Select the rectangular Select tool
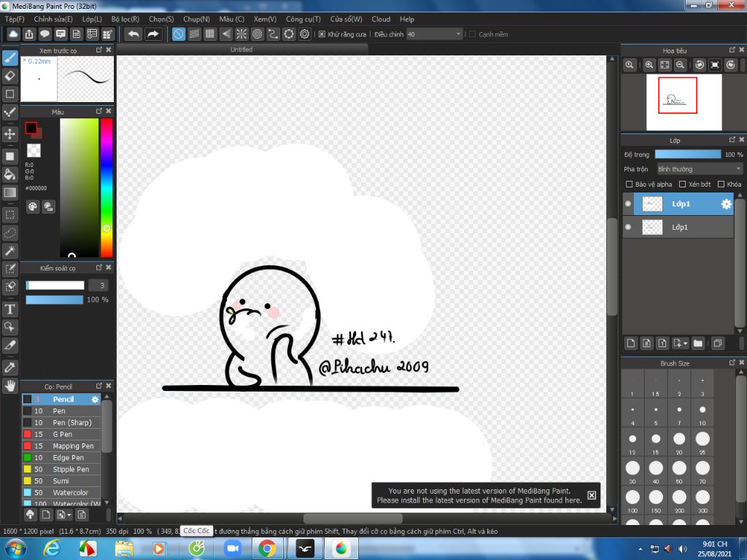The height and width of the screenshot is (560, 747). point(10,215)
